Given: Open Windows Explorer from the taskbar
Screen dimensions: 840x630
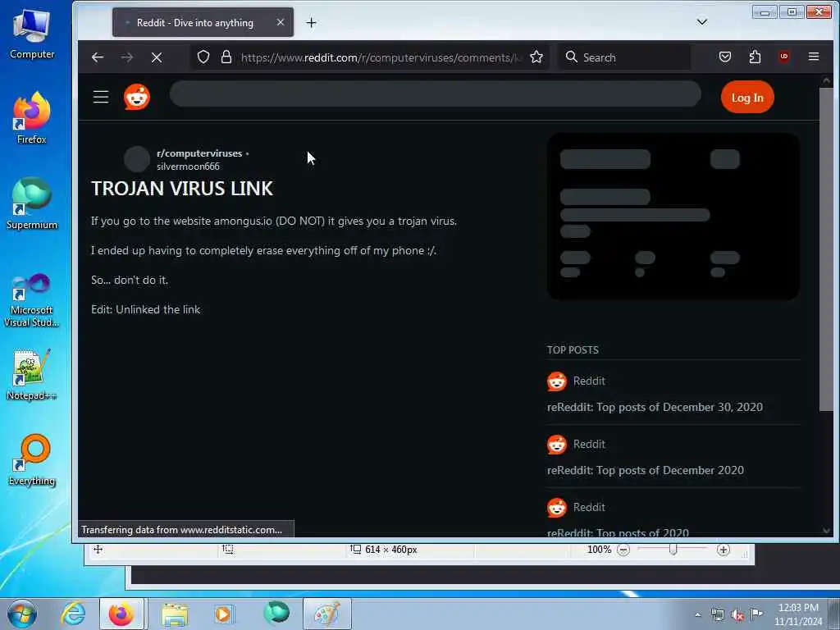Looking at the screenshot, I should (175, 614).
